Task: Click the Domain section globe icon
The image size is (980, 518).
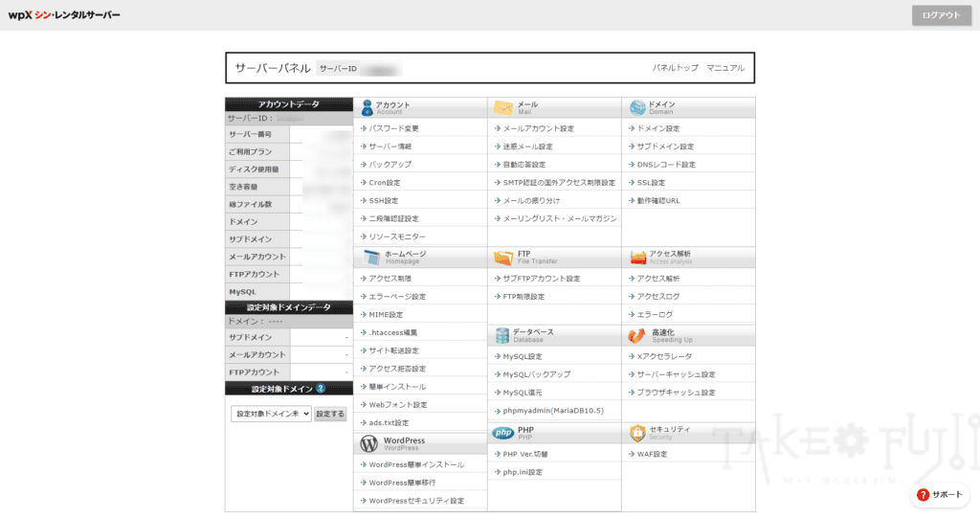Action: pyautogui.click(x=636, y=107)
